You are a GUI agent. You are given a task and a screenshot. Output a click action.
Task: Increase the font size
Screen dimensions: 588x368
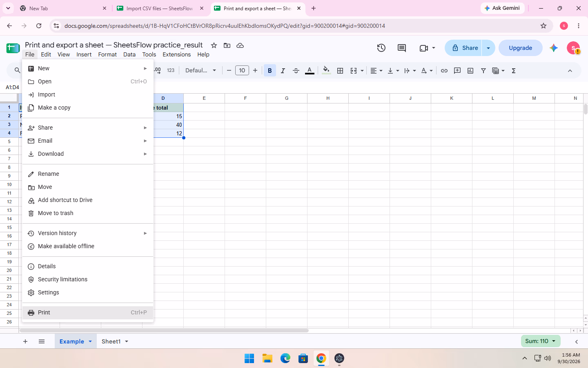tap(255, 71)
